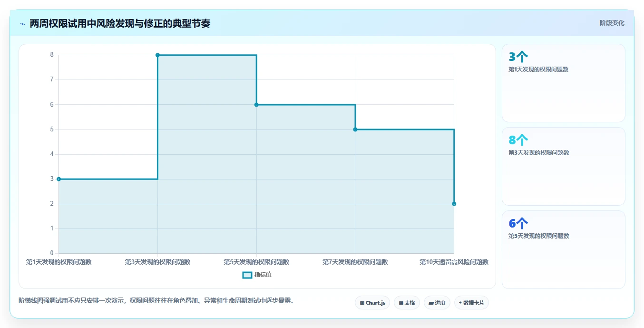Click the y-axis tick label 7

point(52,80)
